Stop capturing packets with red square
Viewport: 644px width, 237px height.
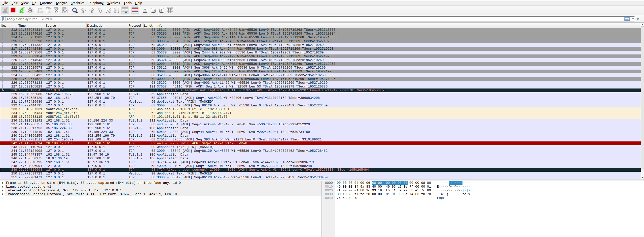(13, 10)
